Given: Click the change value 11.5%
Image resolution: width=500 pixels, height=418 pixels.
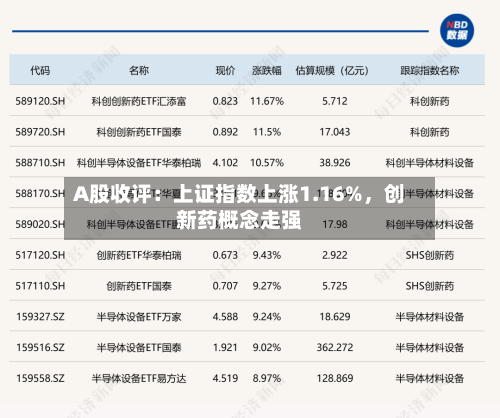Looking at the screenshot, I should pos(267,132).
